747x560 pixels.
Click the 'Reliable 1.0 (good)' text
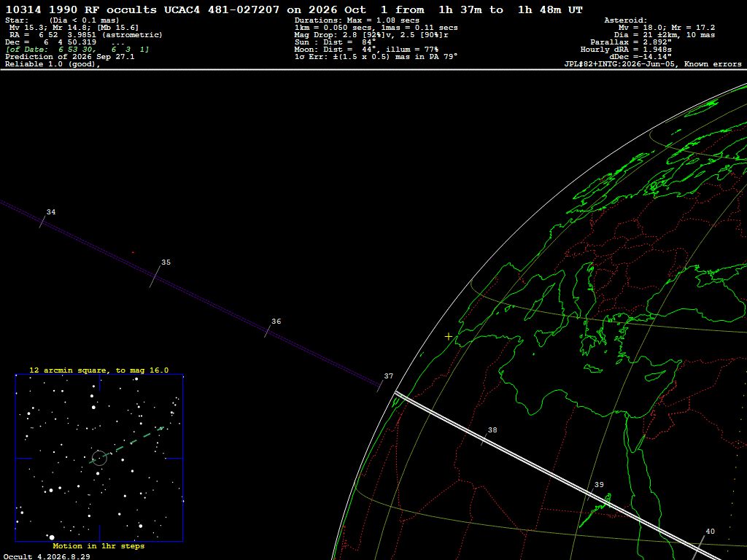(x=53, y=64)
